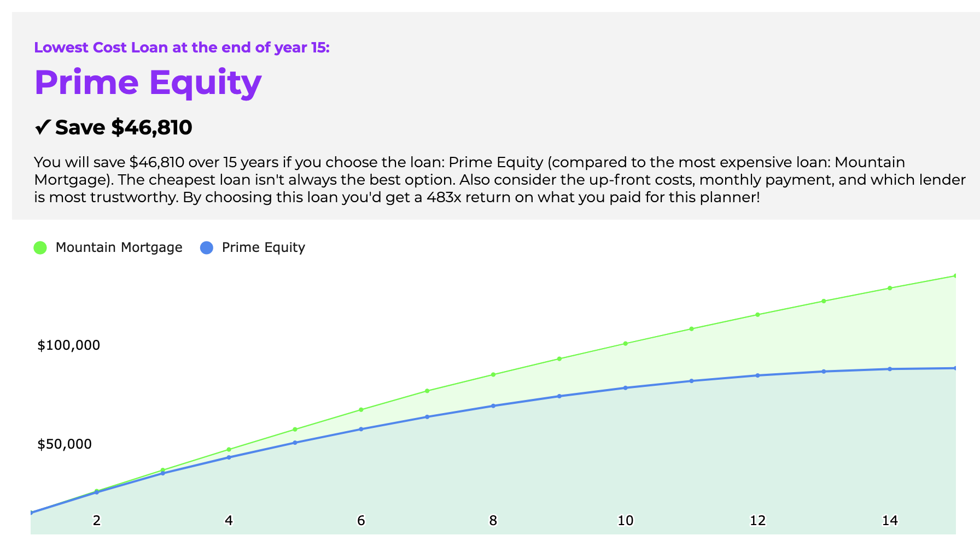Click the Mountain Mortgage point at year 8
The width and height of the screenshot is (980, 553).
coord(493,374)
